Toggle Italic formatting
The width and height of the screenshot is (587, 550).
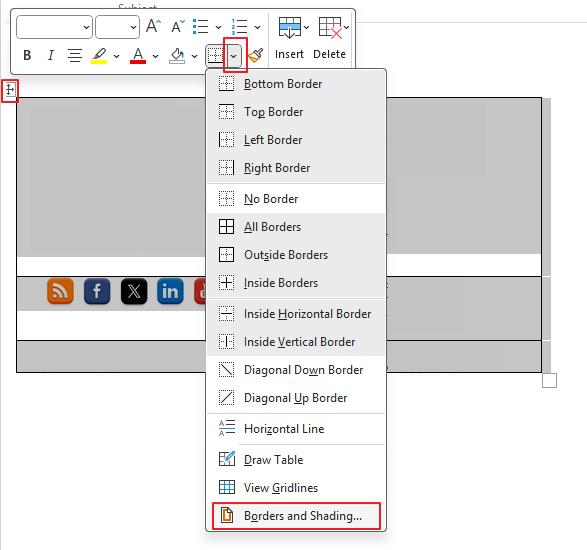(51, 55)
